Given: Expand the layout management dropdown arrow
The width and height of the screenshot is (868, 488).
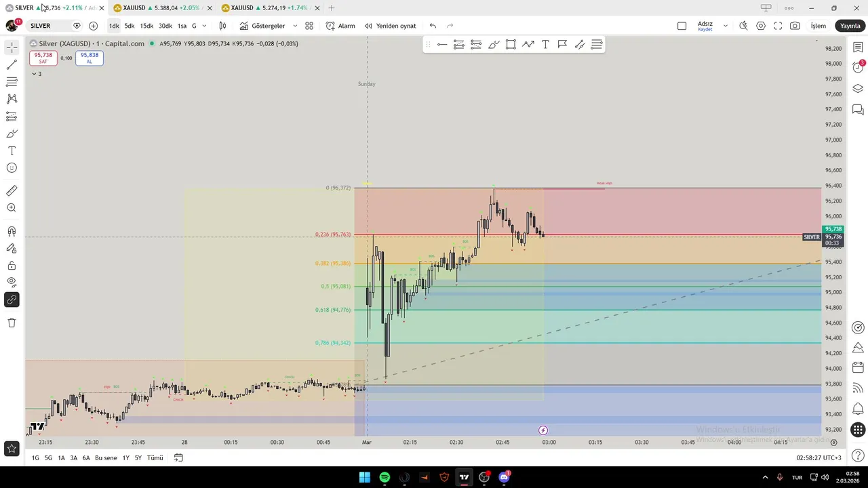Looking at the screenshot, I should point(725,26).
